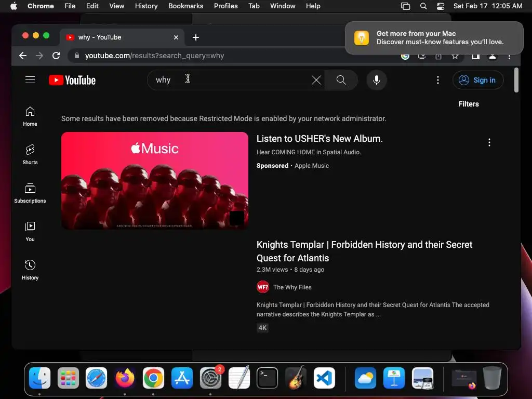Launch Firefox from the Dock
532x399 pixels.
coord(125,378)
